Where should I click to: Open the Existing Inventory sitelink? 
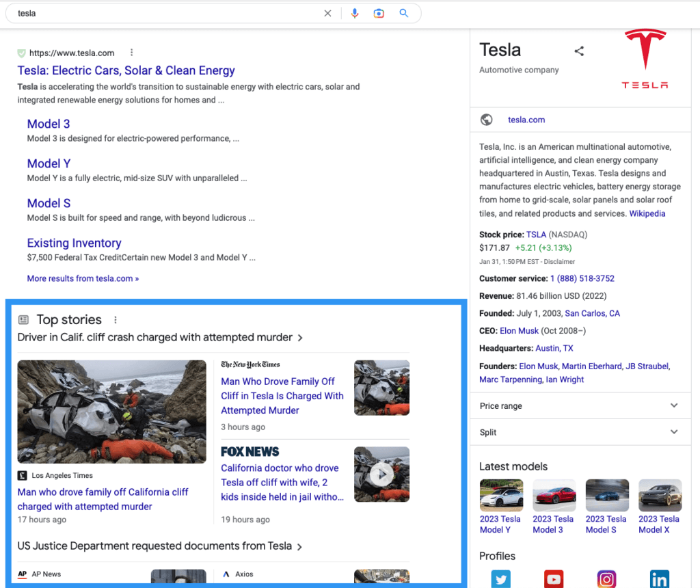point(74,243)
